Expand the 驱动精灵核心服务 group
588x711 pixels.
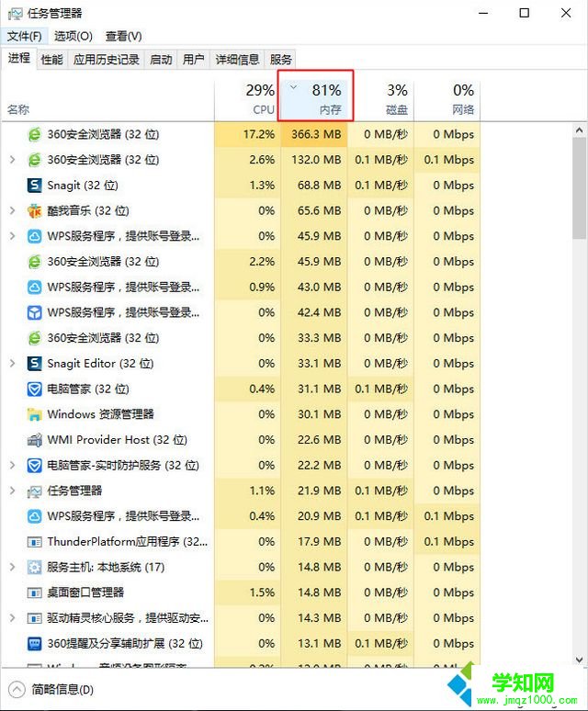coord(13,617)
